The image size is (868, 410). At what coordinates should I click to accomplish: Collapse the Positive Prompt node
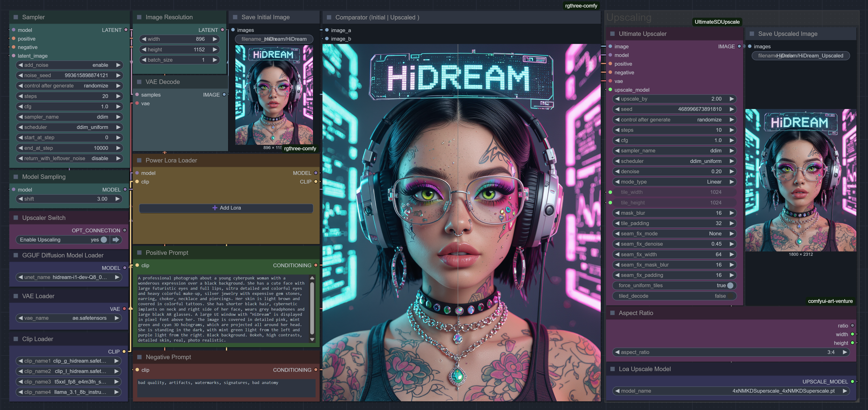(139, 253)
